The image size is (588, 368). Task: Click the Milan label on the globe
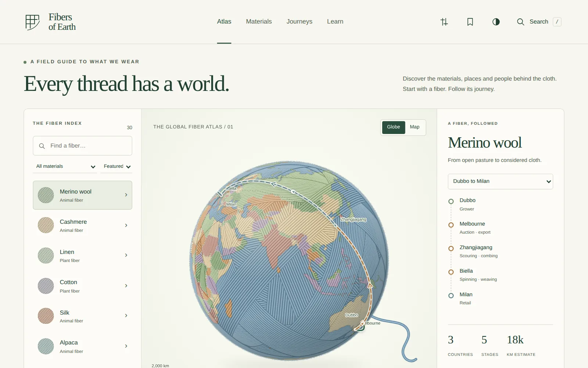231,205
